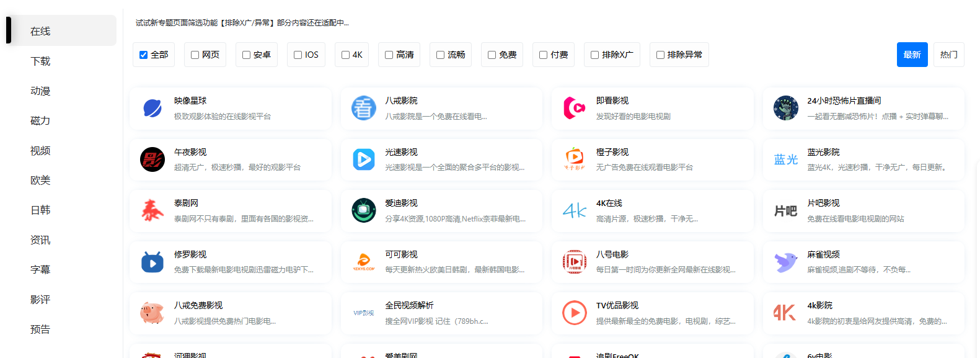
Task: Switch to the 动漫 sidebar category
Action: tap(40, 91)
